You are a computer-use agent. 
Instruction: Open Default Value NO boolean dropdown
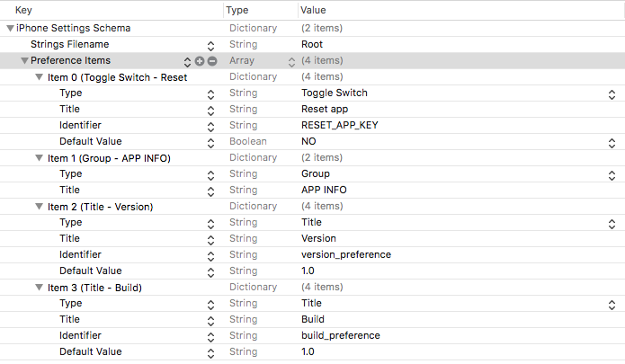[612, 142]
